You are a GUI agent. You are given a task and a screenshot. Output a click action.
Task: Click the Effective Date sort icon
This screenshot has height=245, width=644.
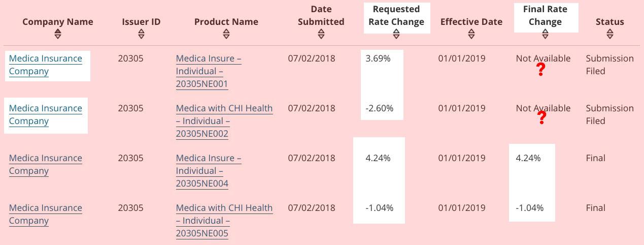click(x=471, y=34)
